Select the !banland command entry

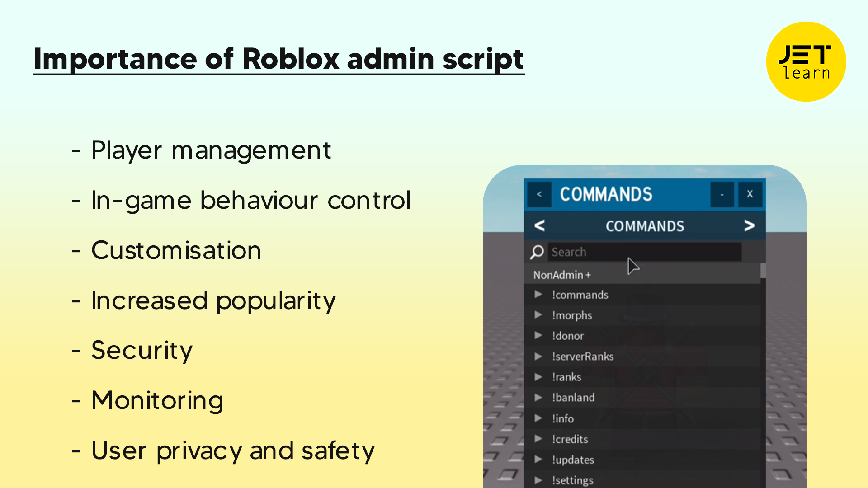click(574, 397)
